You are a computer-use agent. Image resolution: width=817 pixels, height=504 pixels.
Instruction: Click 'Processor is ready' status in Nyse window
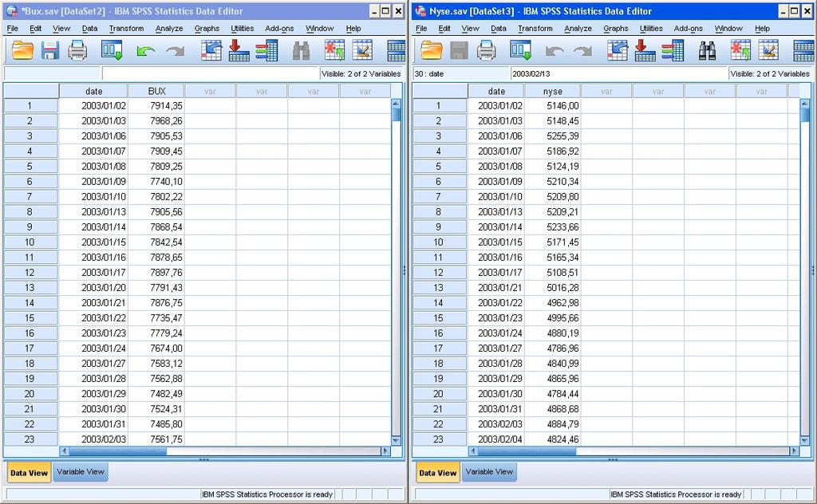tap(676, 494)
